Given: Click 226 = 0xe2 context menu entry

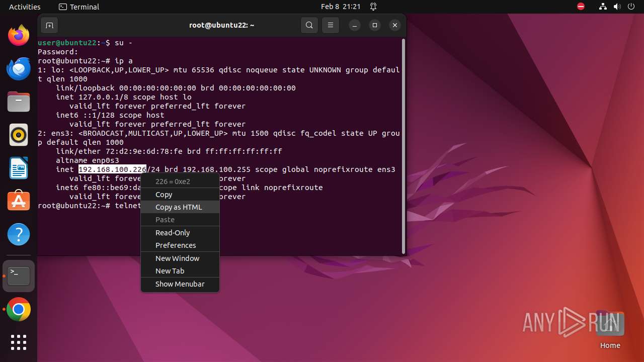Looking at the screenshot, I should [x=180, y=182].
